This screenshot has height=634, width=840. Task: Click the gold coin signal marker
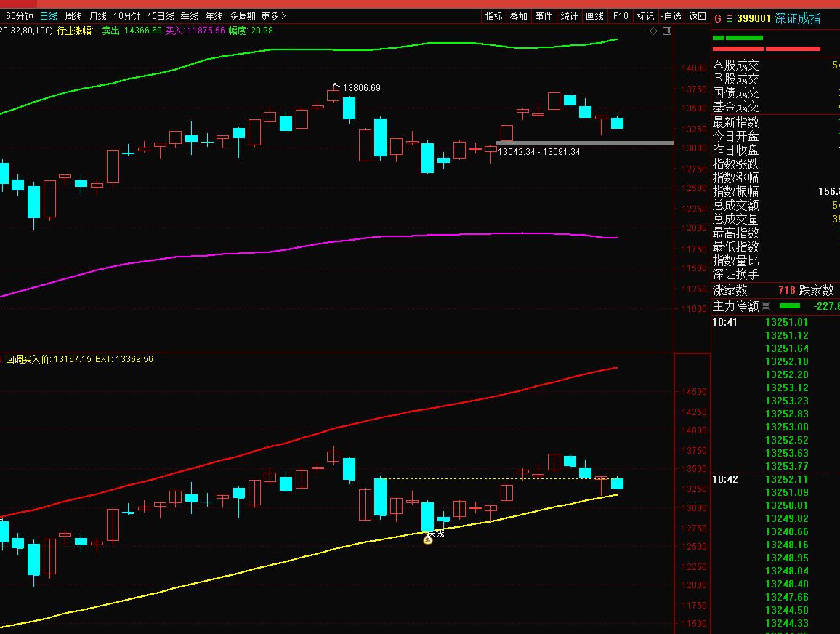click(427, 539)
